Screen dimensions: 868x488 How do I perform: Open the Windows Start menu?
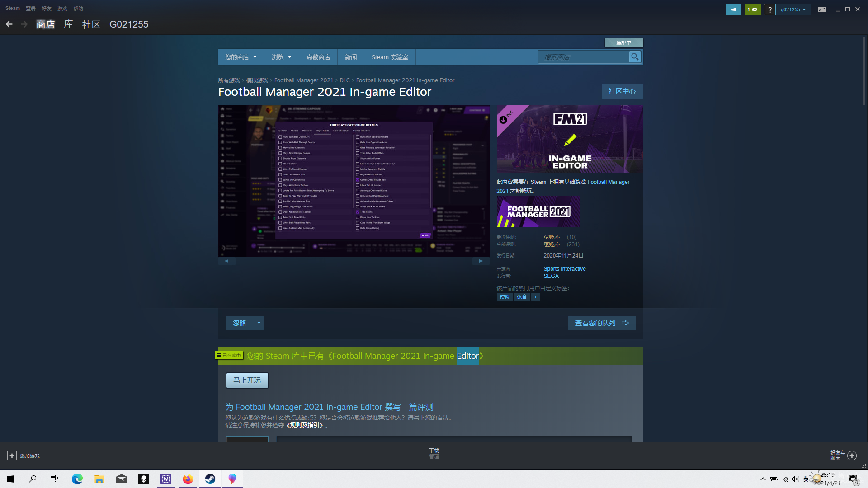click(x=11, y=479)
